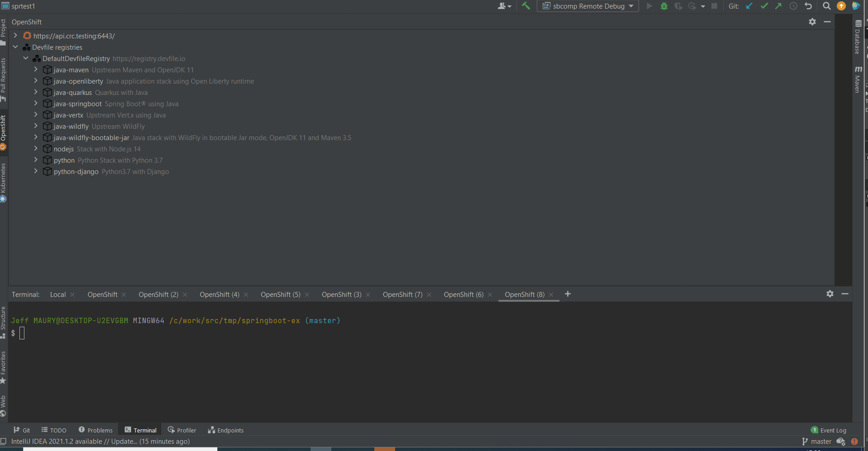Click the red error indicator in status bar
The image size is (868, 451).
click(854, 442)
